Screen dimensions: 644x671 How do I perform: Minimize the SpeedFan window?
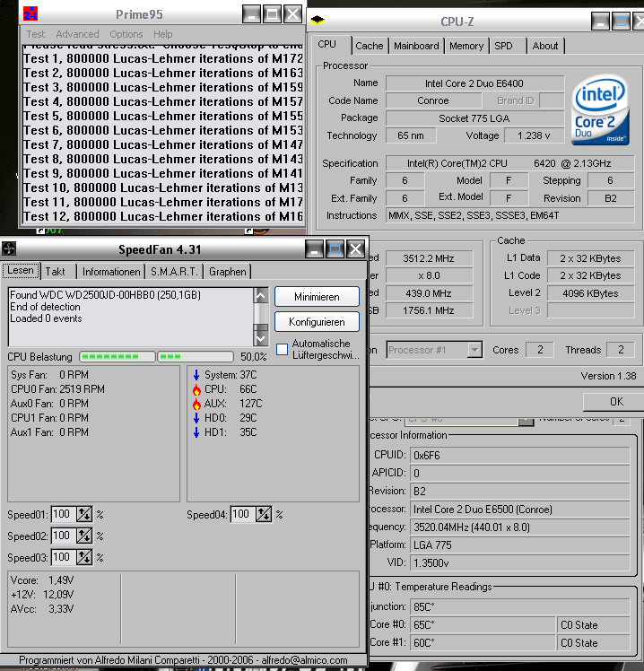[314, 249]
